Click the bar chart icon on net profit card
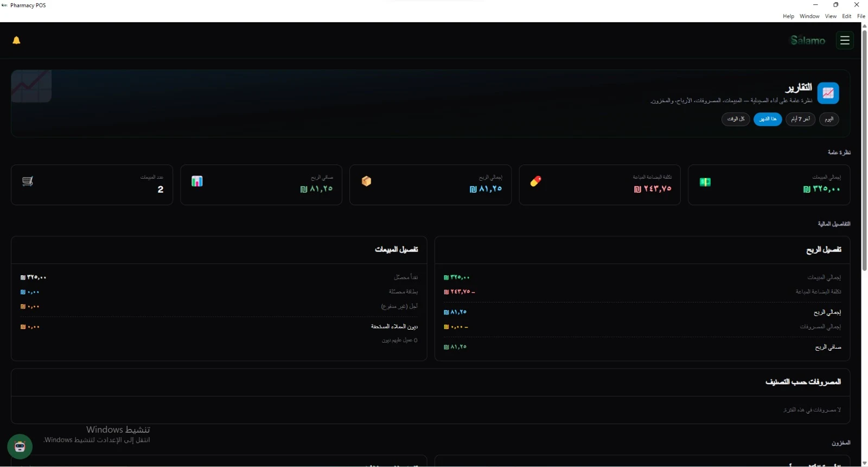The width and height of the screenshot is (868, 467). (x=197, y=181)
